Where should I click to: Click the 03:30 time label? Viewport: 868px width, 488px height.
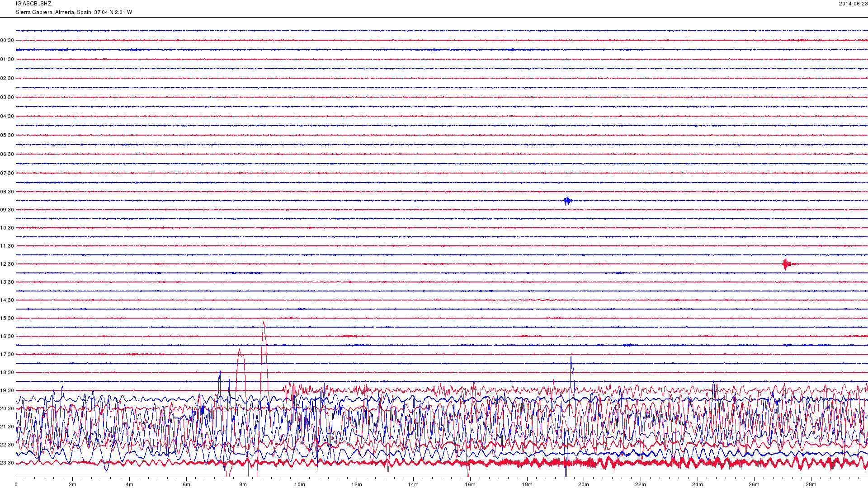[x=7, y=98]
